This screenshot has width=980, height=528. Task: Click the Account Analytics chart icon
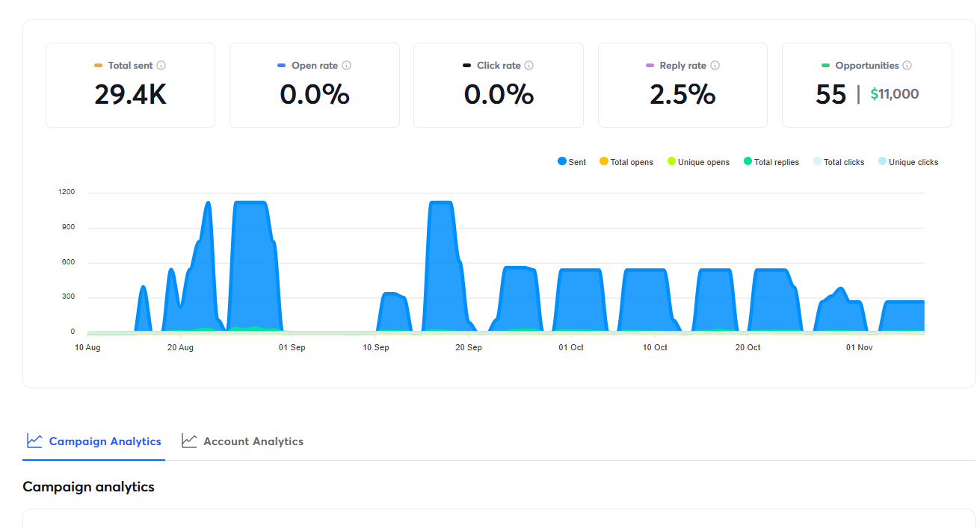tap(189, 441)
